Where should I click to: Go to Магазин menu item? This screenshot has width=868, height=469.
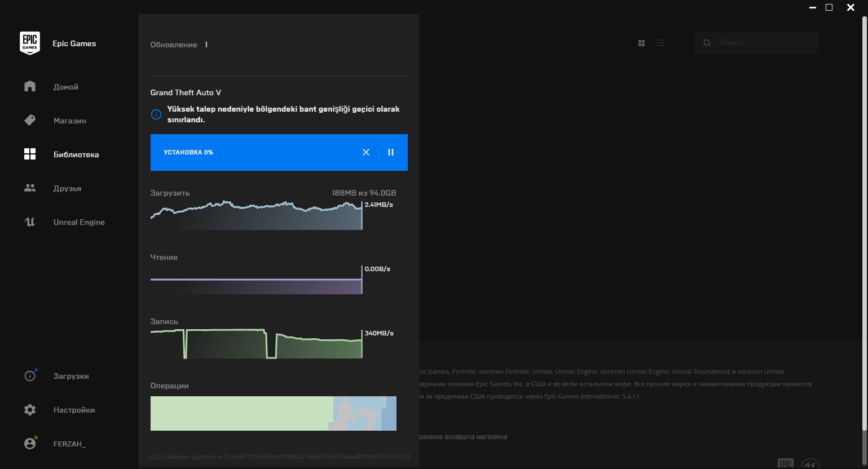click(x=70, y=121)
